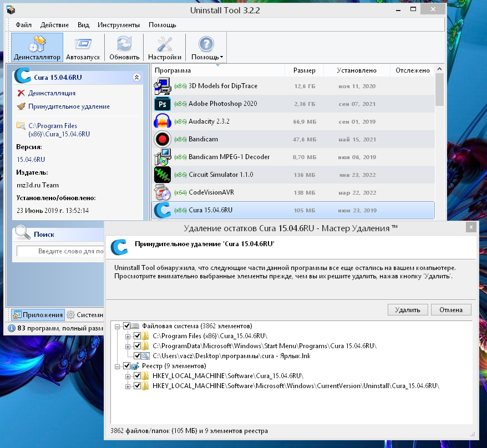The height and width of the screenshot is (448, 487).
Task: Click the program list vertical scrollbar
Action: click(439, 89)
